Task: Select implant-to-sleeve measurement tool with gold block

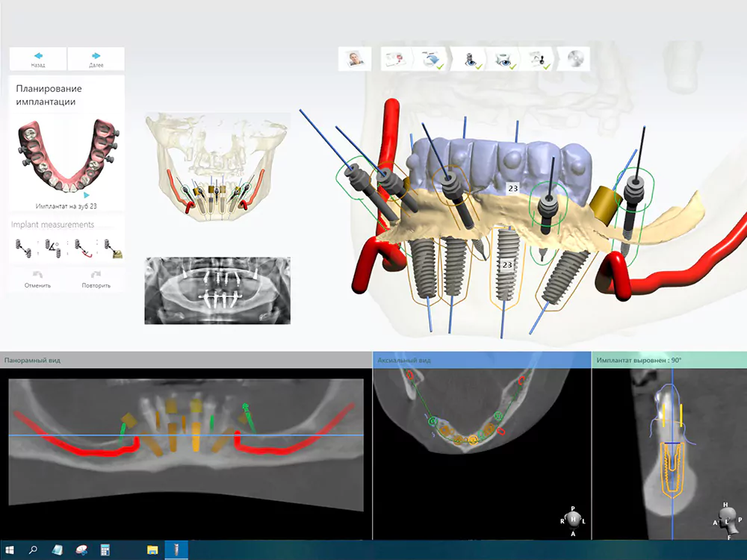Action: pyautogui.click(x=113, y=248)
